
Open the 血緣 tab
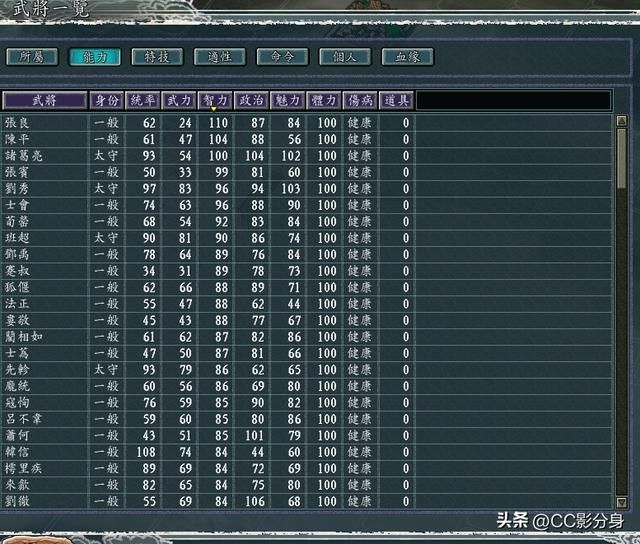[407, 57]
